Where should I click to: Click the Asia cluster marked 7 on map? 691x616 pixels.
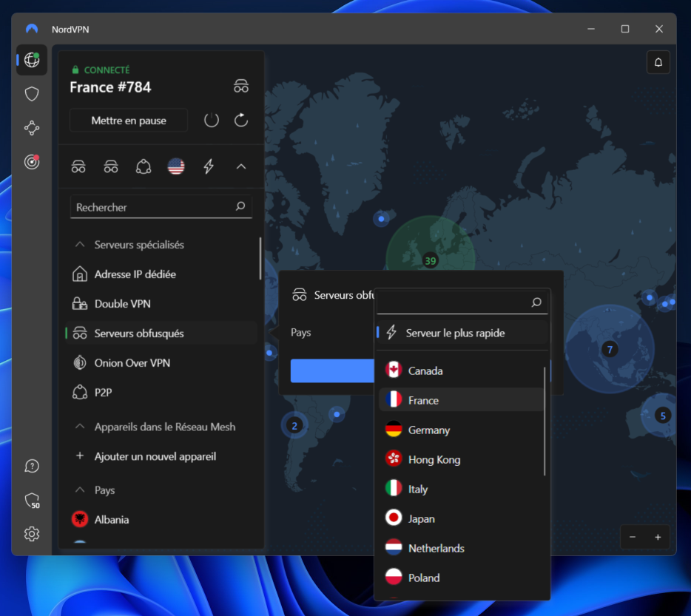[610, 350]
